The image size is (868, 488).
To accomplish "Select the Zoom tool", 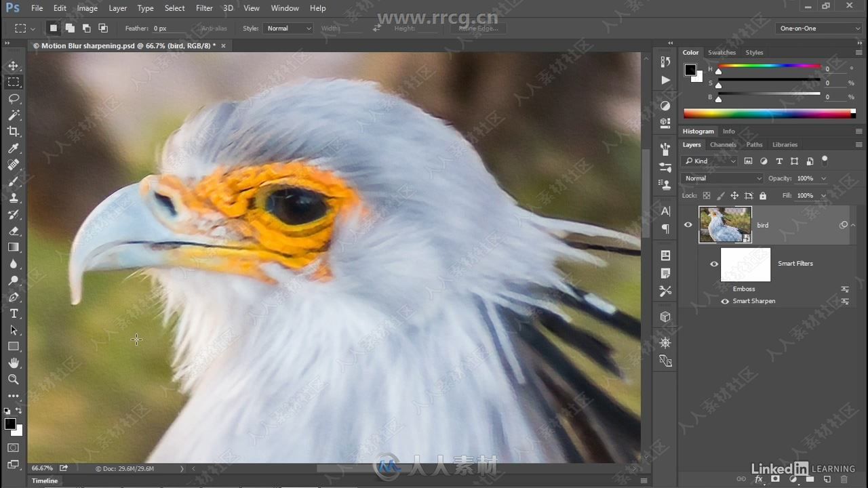I will point(13,380).
